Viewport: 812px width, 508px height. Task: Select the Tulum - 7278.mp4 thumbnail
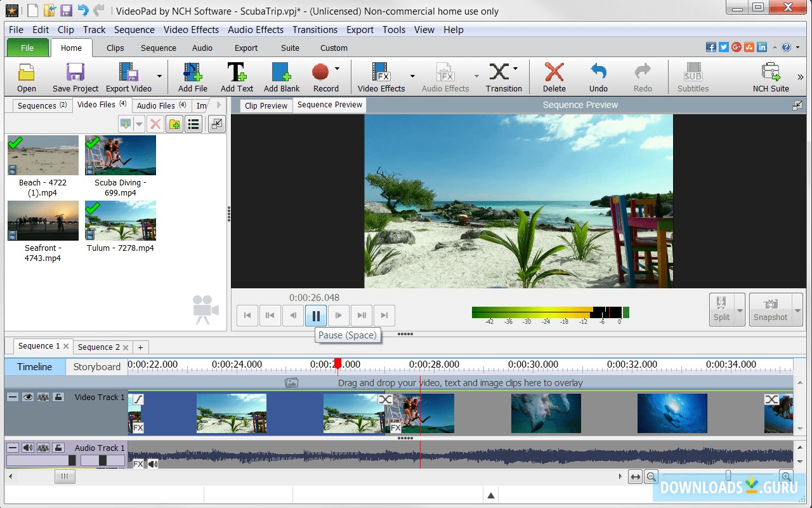click(120, 220)
